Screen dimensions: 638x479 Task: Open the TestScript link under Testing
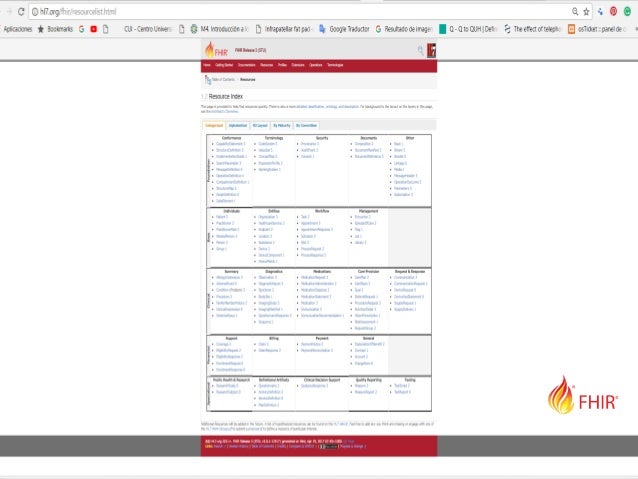pos(402,386)
